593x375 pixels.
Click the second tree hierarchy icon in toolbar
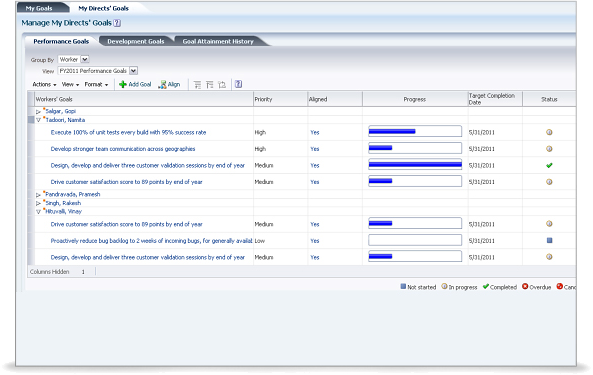[210, 85]
